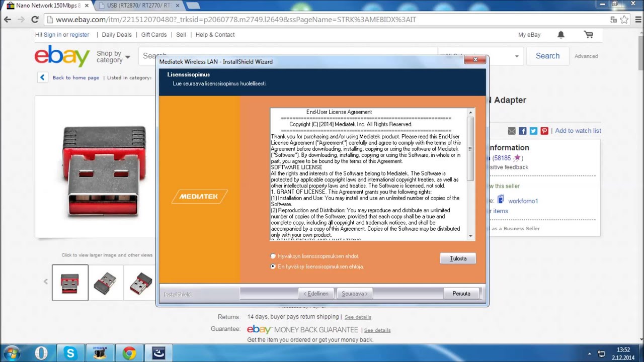Image resolution: width=644 pixels, height=362 pixels.
Task: Click the seller feedback score 58185
Action: (x=502, y=158)
